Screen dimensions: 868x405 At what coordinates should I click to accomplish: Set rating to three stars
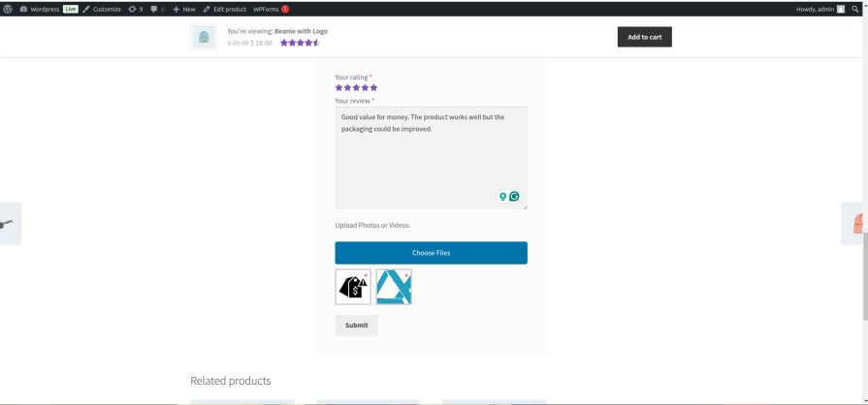(356, 87)
